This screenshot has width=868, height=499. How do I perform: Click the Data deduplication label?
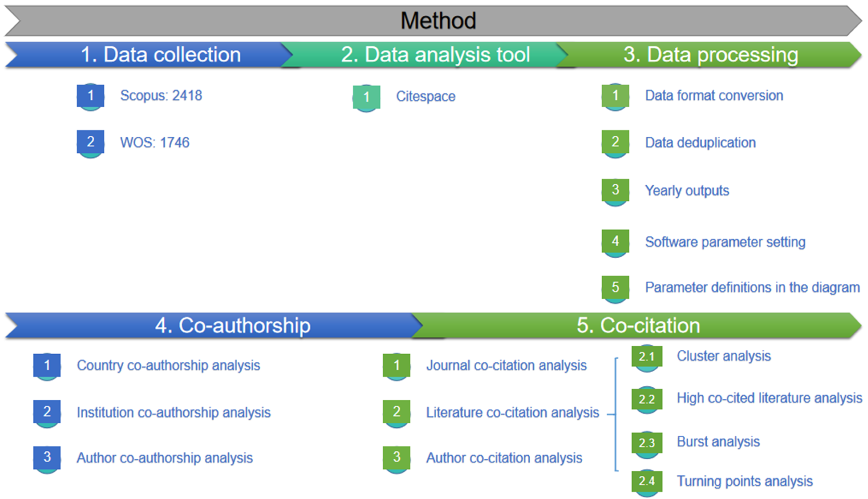(700, 143)
